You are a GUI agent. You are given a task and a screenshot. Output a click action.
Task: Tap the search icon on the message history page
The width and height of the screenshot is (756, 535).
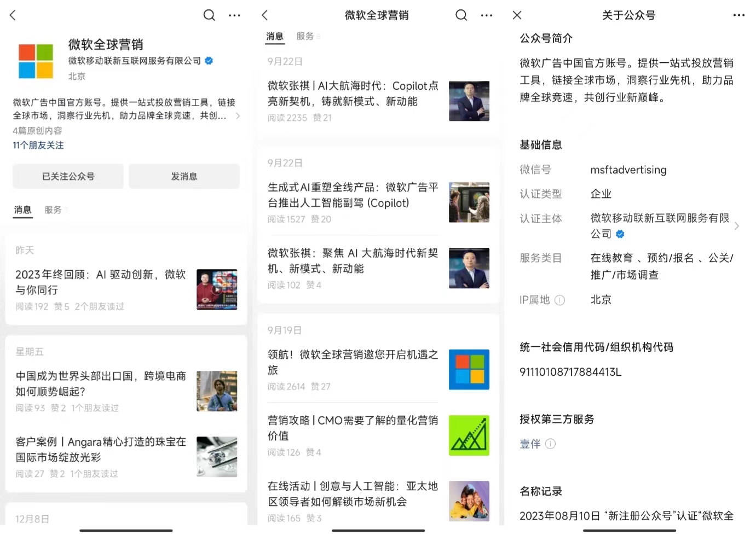pos(461,15)
